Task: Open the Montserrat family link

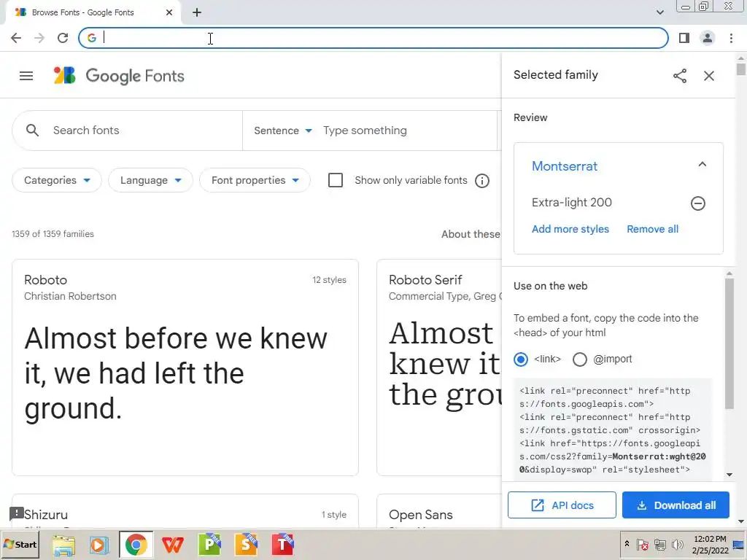Action: coord(565,166)
